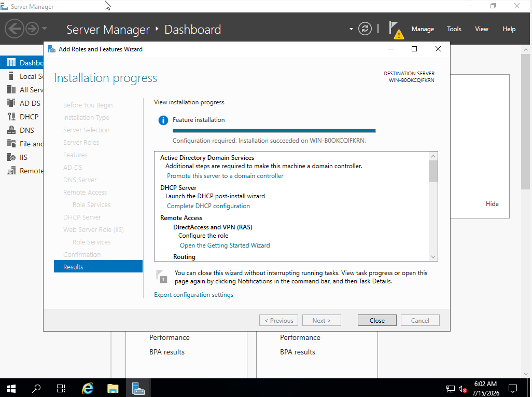Open the File and Storage Services icon
The width and height of the screenshot is (532, 397).
tap(11, 144)
